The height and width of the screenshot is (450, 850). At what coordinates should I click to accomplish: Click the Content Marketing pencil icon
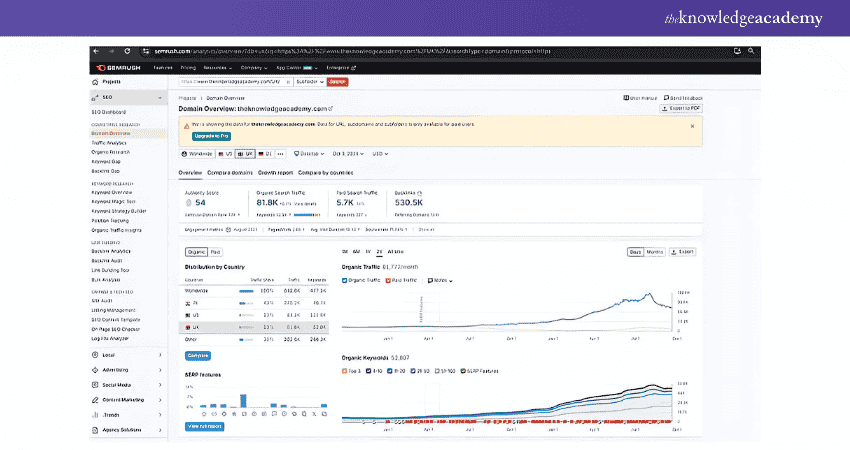click(95, 400)
